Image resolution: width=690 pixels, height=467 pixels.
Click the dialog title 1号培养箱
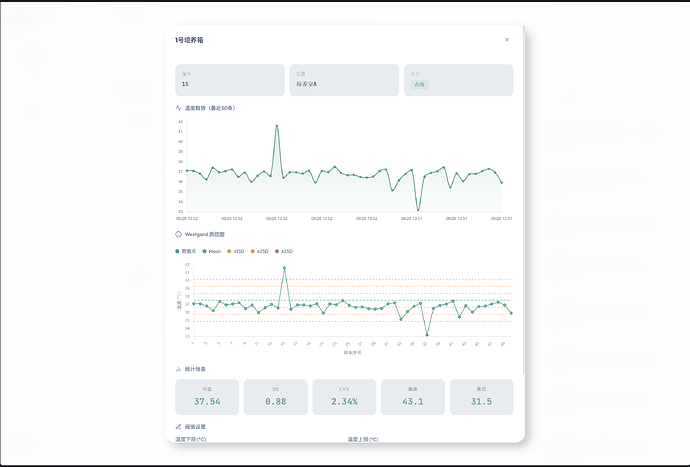(x=189, y=40)
